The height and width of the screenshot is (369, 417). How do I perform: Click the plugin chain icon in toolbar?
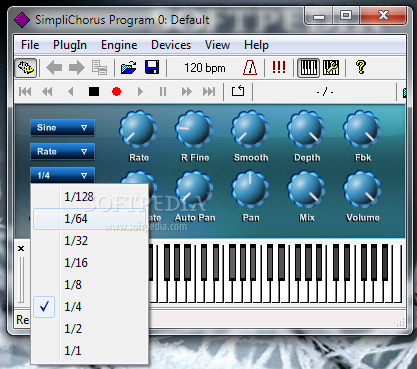point(26,68)
